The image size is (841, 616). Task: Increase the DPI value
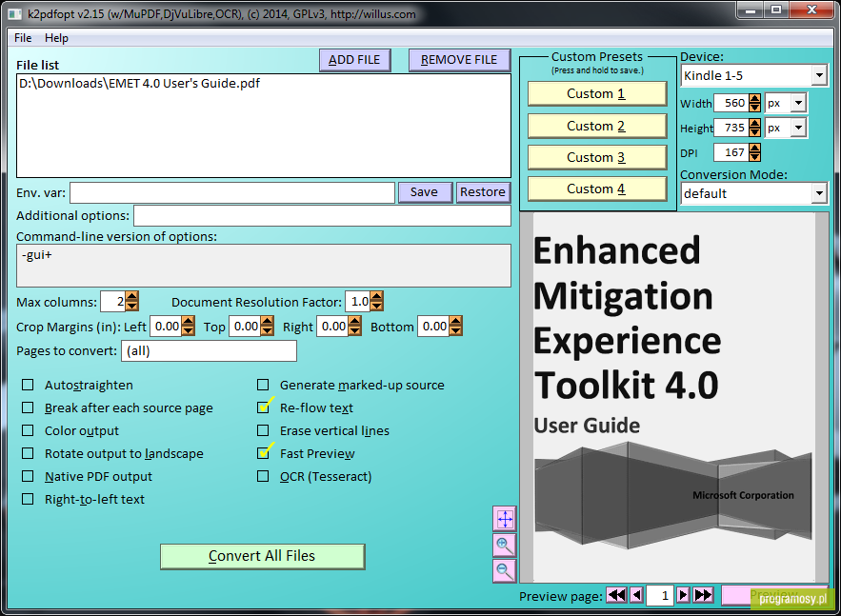pyautogui.click(x=754, y=148)
